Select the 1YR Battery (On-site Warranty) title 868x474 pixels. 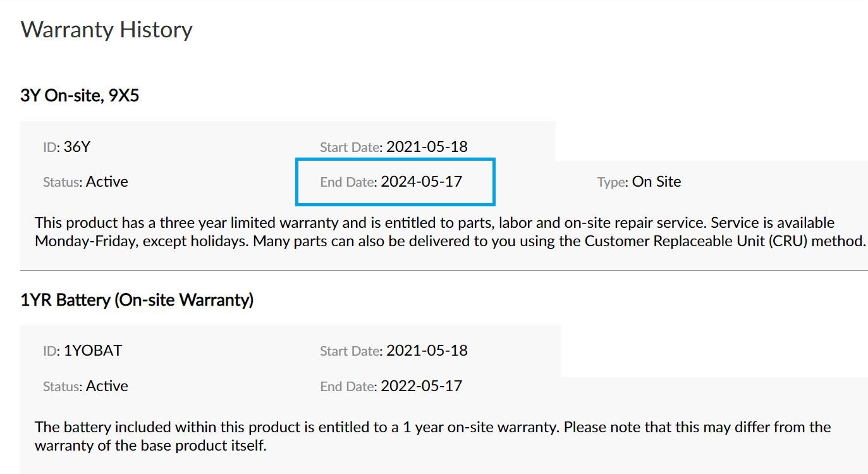point(137,299)
